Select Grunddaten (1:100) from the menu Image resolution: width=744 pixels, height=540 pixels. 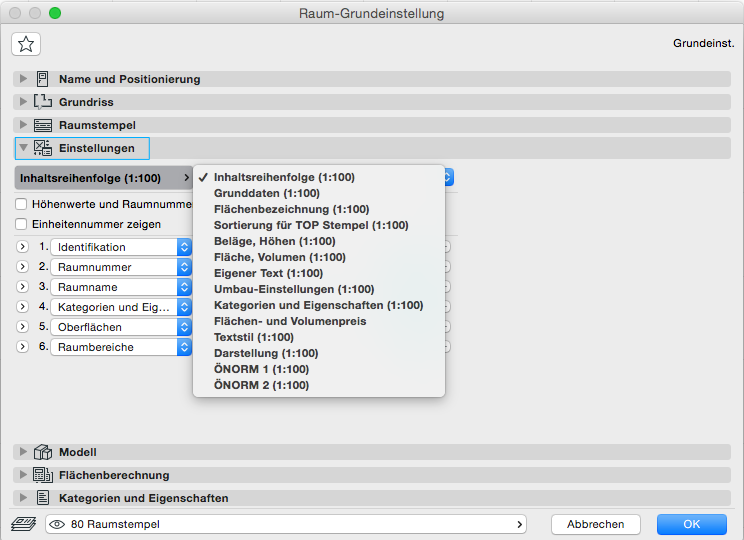click(x=266, y=193)
